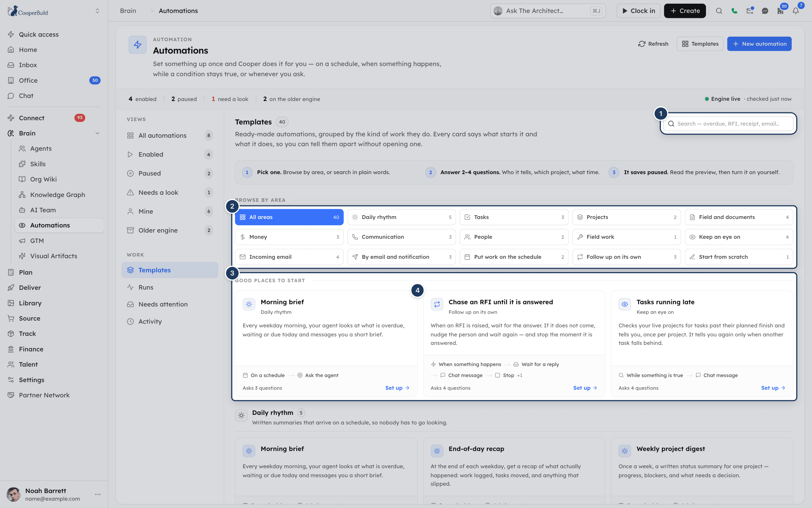Select the Incoming email area filter
This screenshot has width=812, height=508.
tap(289, 257)
